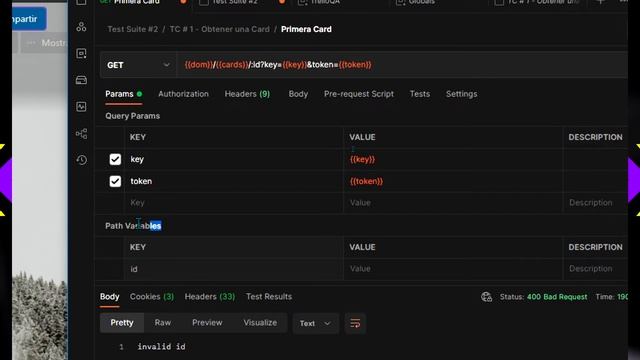Image resolution: width=640 pixels, height=360 pixels.
Task: Uncheck the key query param checkbox
Action: (115, 159)
